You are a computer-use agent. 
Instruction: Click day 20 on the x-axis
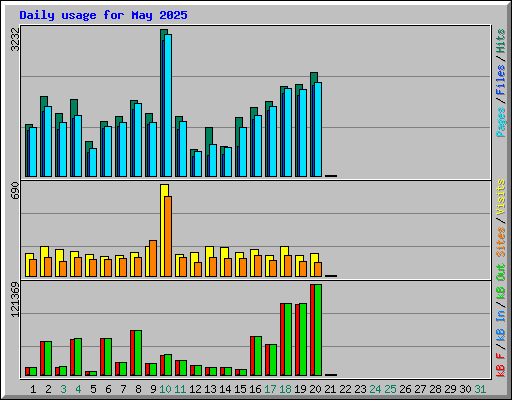point(315,389)
